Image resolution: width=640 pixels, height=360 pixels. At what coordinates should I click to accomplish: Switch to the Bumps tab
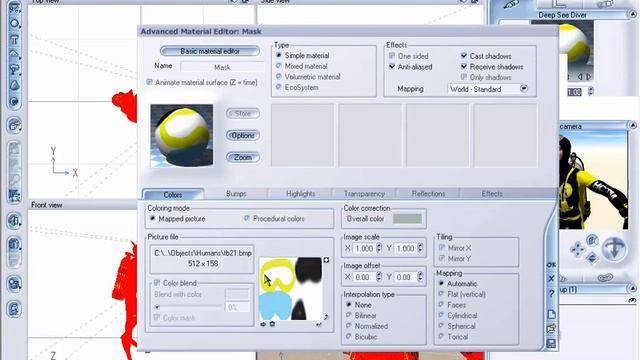click(236, 193)
